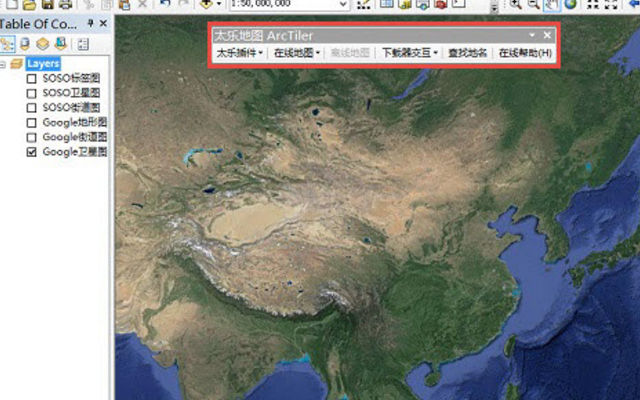Close the 太乐地图 ArcTiler toolbar

pos(547,35)
